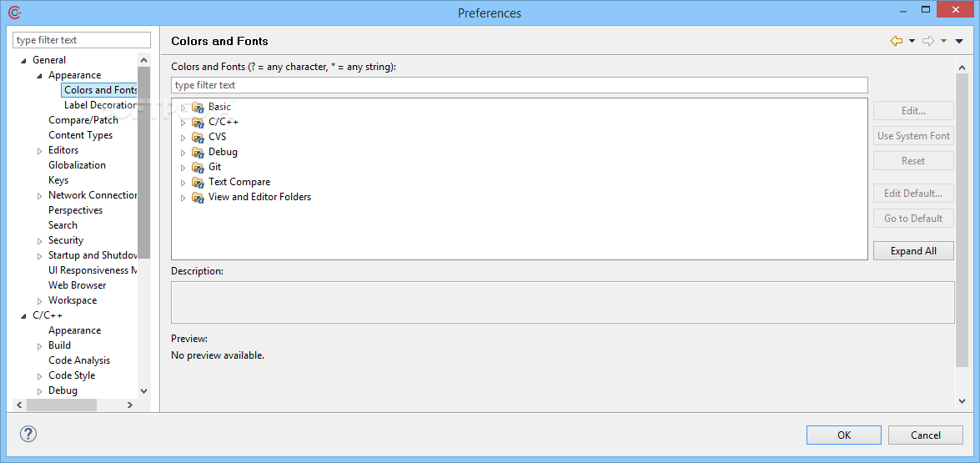980x463 pixels.
Task: Expand the Git colors and fonts category
Action: tap(183, 168)
